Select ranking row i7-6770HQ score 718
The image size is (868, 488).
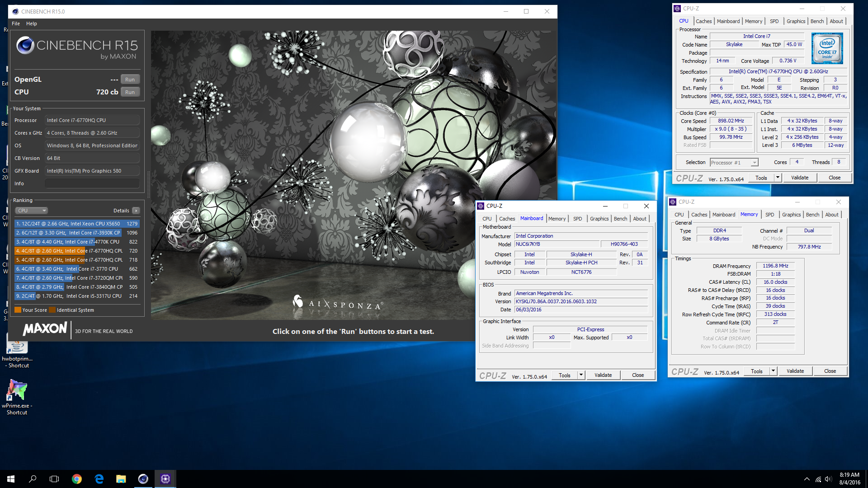(77, 260)
